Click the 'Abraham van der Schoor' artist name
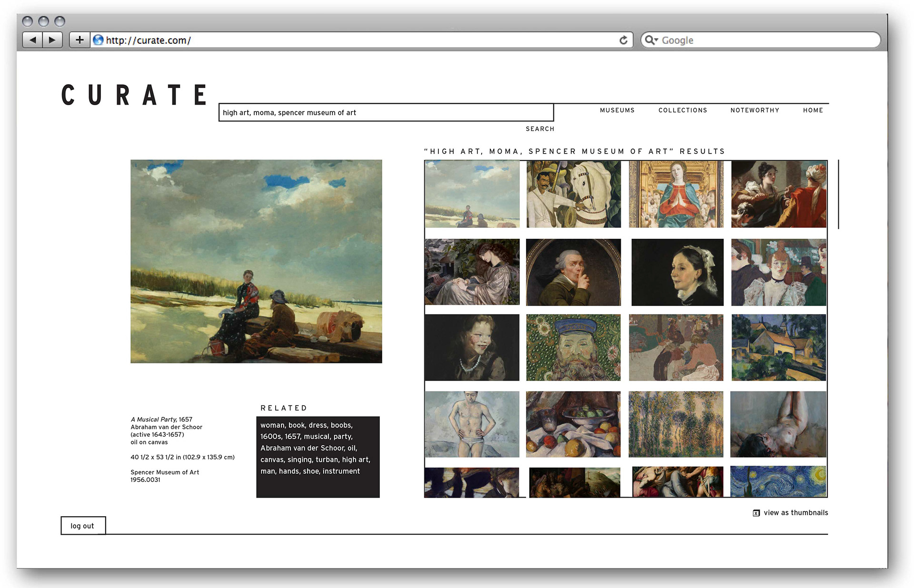914x588 pixels. (167, 427)
